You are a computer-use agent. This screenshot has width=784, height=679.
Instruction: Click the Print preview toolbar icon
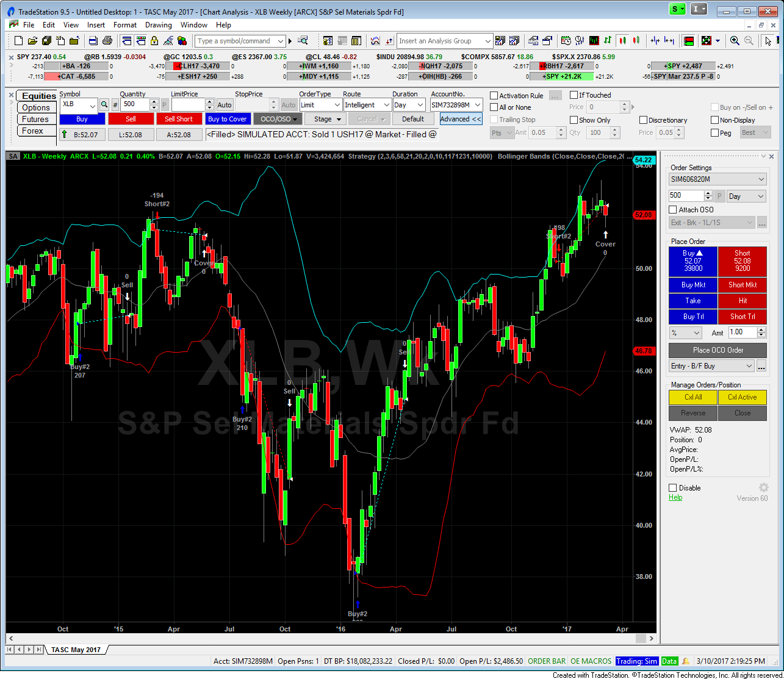click(x=93, y=41)
